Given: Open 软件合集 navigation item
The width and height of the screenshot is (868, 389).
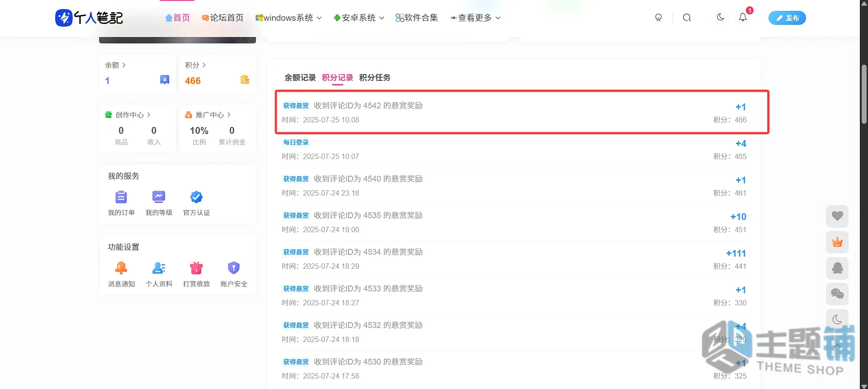Looking at the screenshot, I should (x=417, y=18).
